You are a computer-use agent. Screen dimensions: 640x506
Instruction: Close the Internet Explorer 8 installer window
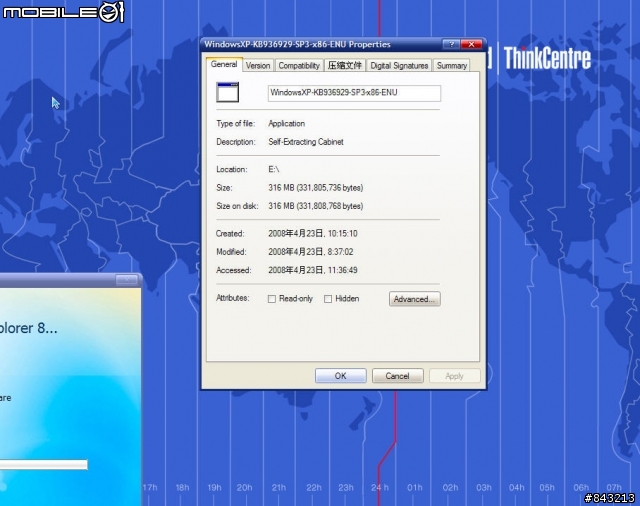click(x=126, y=280)
